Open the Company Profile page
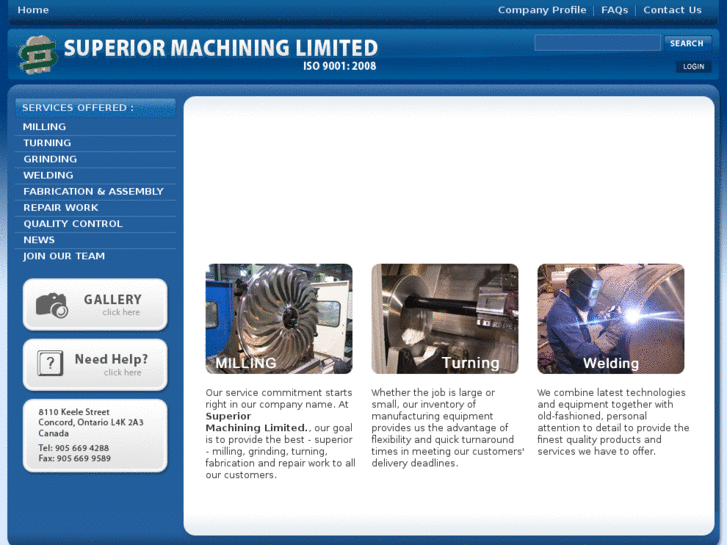The image size is (727, 545). tap(542, 10)
